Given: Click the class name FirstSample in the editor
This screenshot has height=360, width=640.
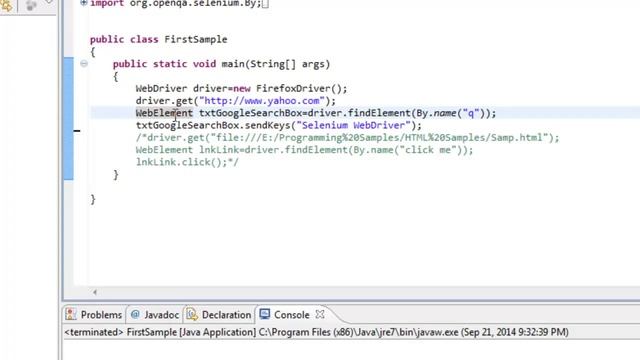Looking at the screenshot, I should pos(196,40).
